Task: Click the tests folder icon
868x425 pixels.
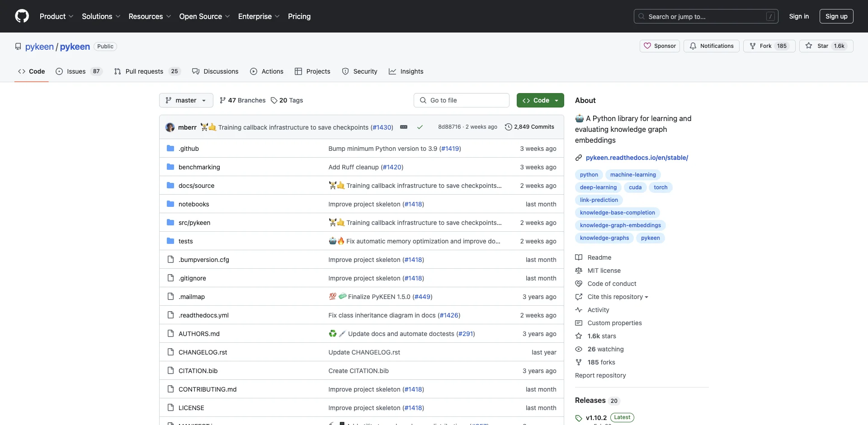Action: coord(170,241)
